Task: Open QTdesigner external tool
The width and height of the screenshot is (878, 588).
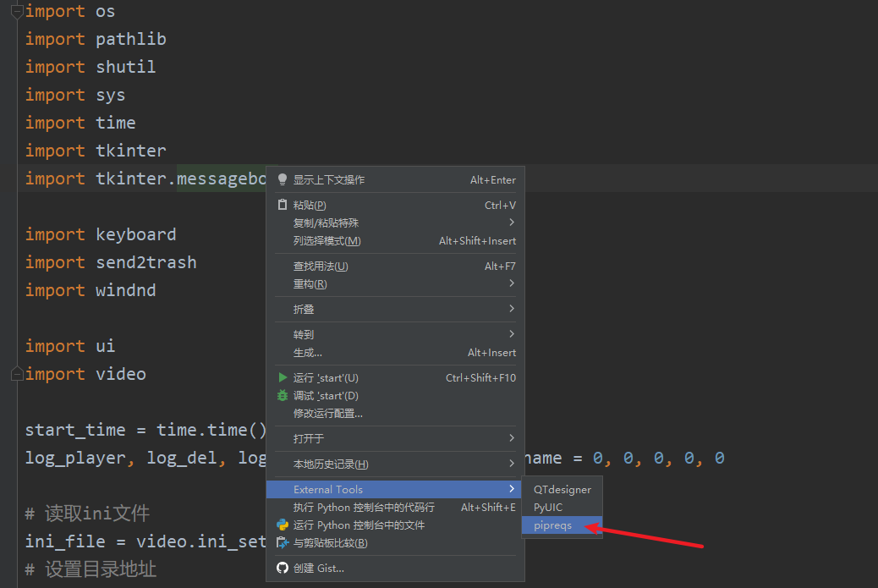Action: coord(563,489)
